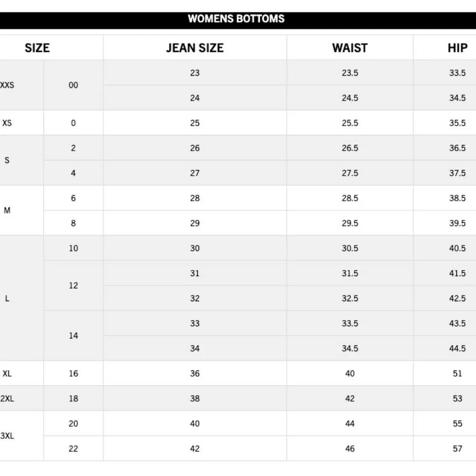Click the hip value 53

(x=457, y=398)
